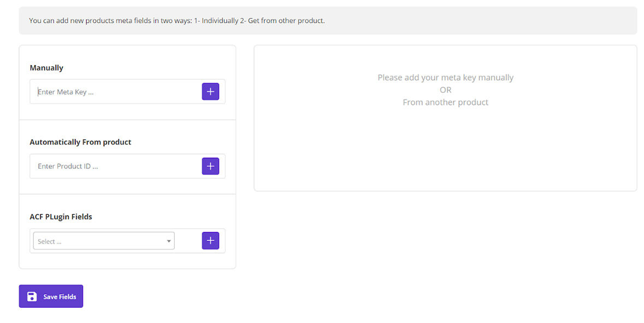Focus the Enter Product ID input field
This screenshot has height=323, width=644.
coord(116,166)
